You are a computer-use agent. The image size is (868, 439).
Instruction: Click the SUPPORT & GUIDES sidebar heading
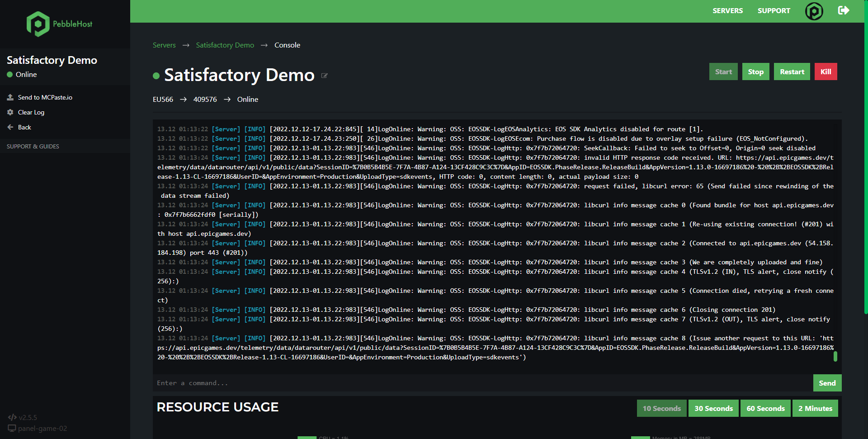click(x=33, y=147)
